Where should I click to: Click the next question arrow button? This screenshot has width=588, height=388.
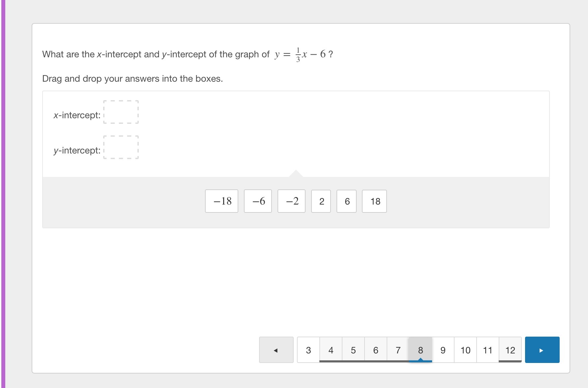(x=542, y=350)
